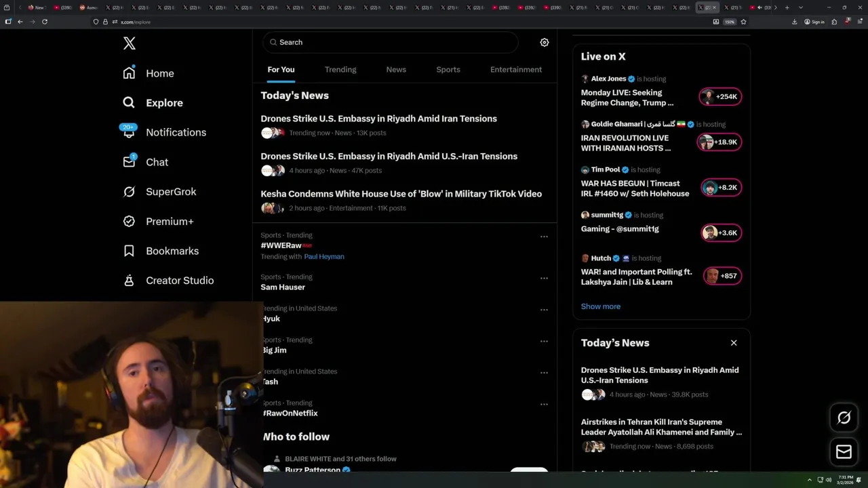Click the Bookmarks icon in the sidebar
Viewport: 868px width, 488px height.
pos(129,251)
